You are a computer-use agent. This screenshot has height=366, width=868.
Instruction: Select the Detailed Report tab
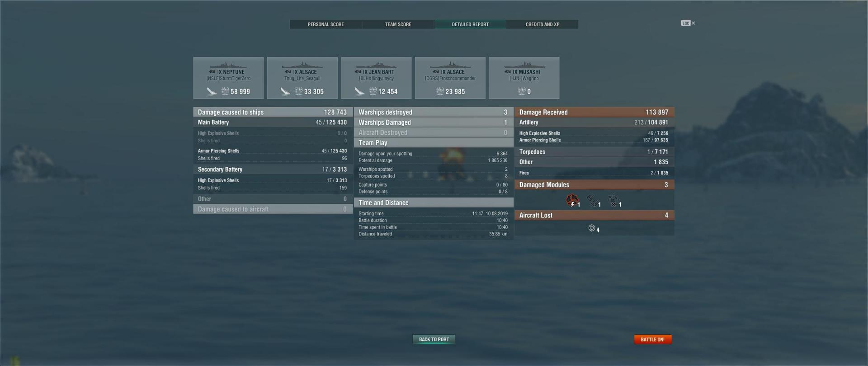click(470, 24)
